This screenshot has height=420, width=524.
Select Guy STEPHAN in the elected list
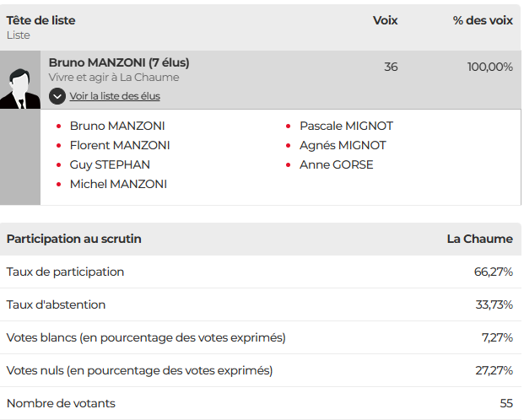pyautogui.click(x=110, y=164)
